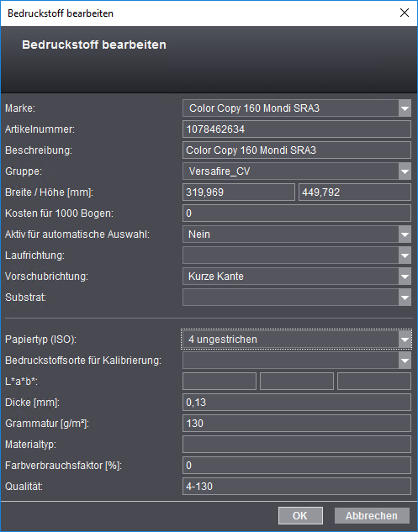Close the Bedruckstoff bearbeiten dialog window
This screenshot has height=532, width=418.
tap(405, 13)
